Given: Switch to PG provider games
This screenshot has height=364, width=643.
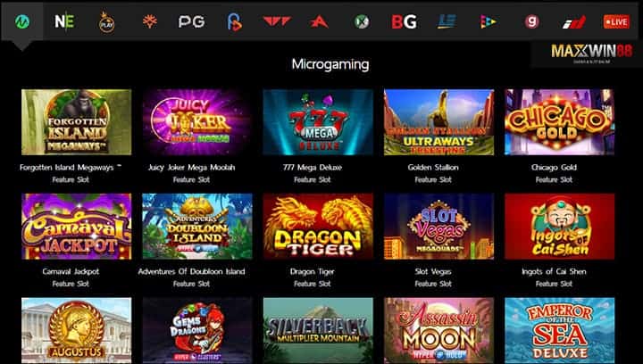Looking at the screenshot, I should 191,21.
